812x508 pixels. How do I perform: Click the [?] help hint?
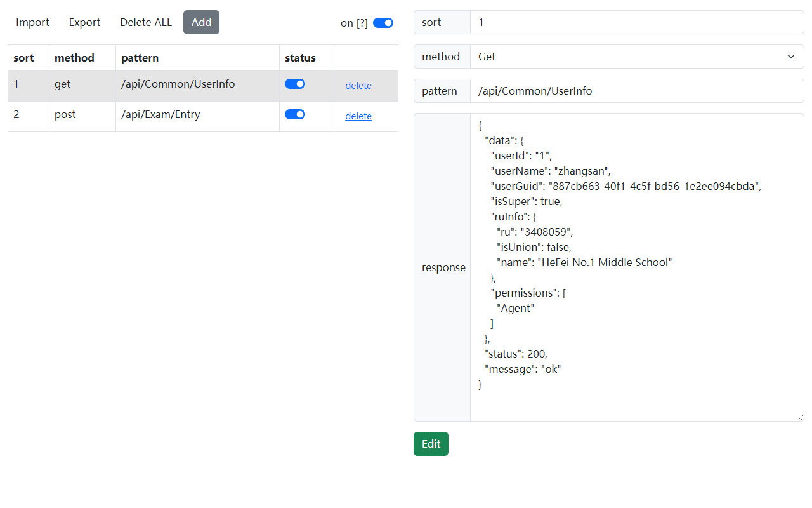pyautogui.click(x=362, y=23)
